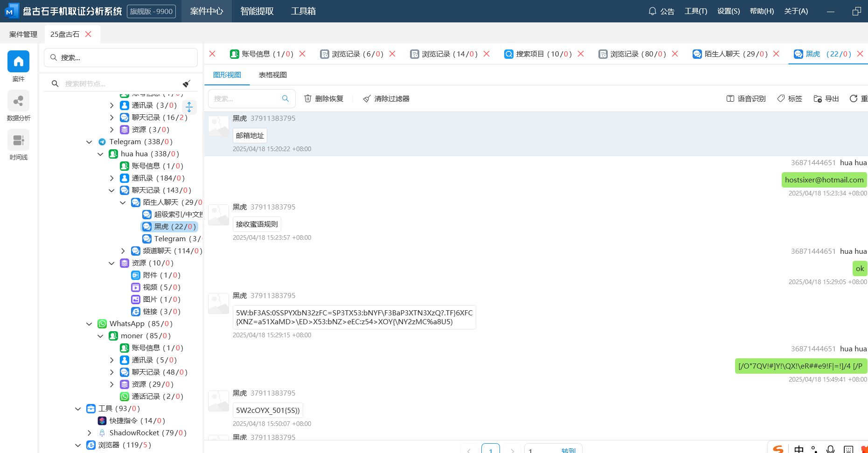The height and width of the screenshot is (453, 868).
Task: Select the WhatsApp node in the tree
Action: pos(135,324)
